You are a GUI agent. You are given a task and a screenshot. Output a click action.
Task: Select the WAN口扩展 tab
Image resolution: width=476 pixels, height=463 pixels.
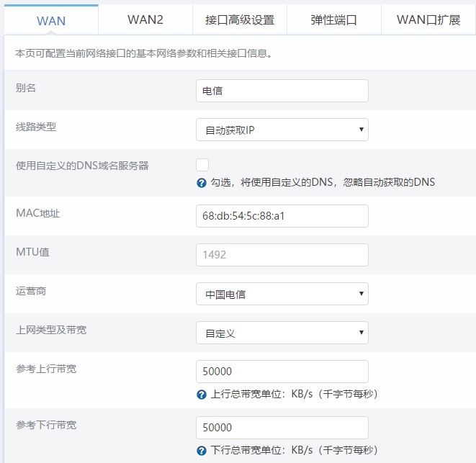(428, 19)
